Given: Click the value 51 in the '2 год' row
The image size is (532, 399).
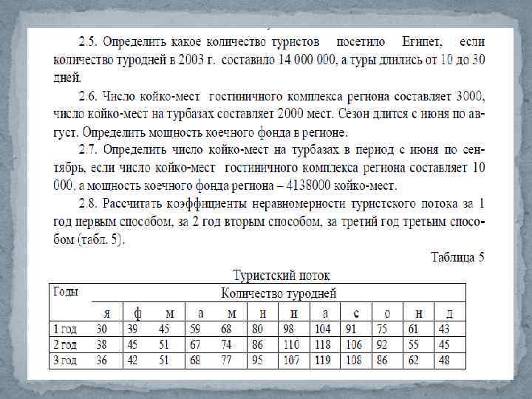Looking at the screenshot, I should tap(164, 344).
